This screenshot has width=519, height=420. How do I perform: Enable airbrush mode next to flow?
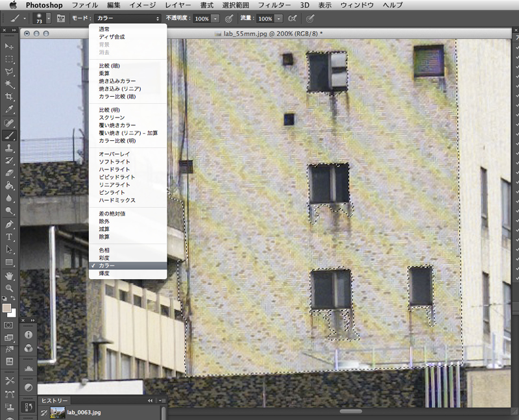click(x=293, y=19)
